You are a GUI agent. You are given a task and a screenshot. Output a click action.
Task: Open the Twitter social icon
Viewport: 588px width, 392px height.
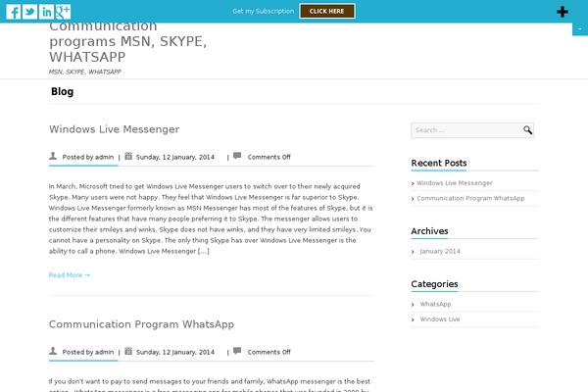(29, 12)
